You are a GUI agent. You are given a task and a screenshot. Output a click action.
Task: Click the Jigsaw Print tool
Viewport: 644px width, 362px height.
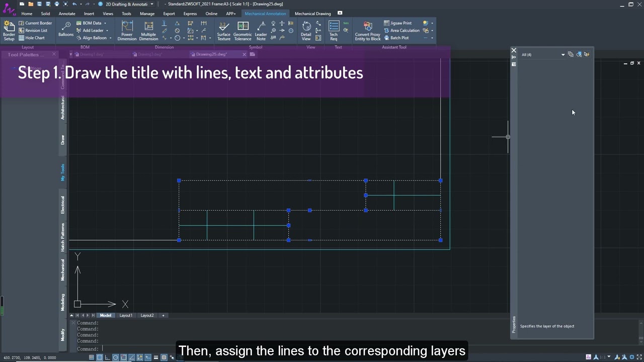(x=397, y=23)
